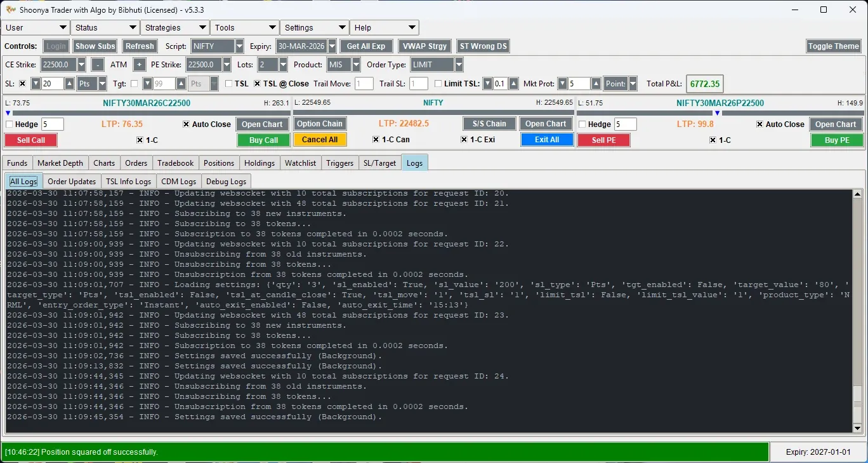Image resolution: width=868 pixels, height=463 pixels.
Task: Click the Shoonya Trader app icon in title bar
Action: [x=10, y=10]
